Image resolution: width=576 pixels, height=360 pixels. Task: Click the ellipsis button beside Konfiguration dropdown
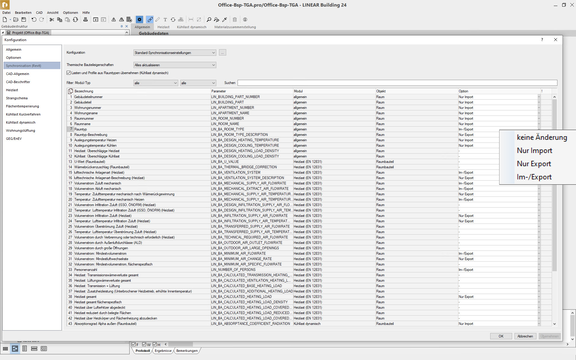(x=222, y=53)
